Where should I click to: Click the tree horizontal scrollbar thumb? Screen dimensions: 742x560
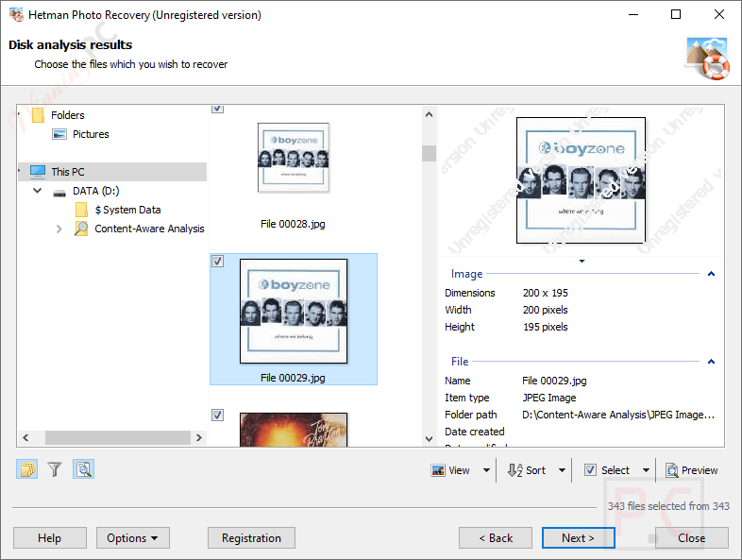pyautogui.click(x=118, y=438)
